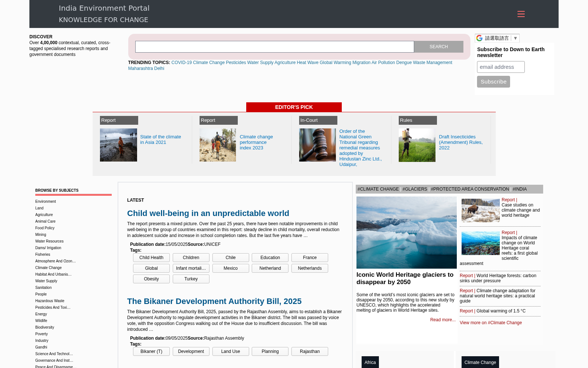This screenshot has width=588, height=368.
Task: Select the Child Health tag
Action: tap(151, 258)
